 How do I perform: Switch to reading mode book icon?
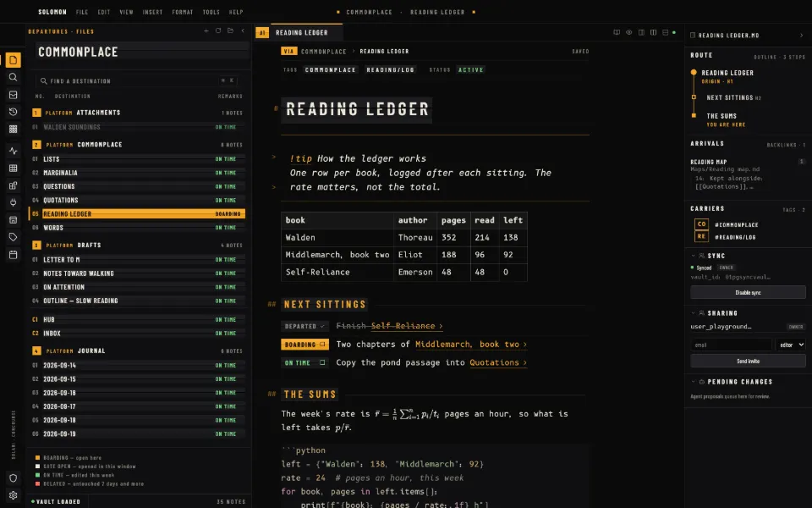pyautogui.click(x=617, y=32)
